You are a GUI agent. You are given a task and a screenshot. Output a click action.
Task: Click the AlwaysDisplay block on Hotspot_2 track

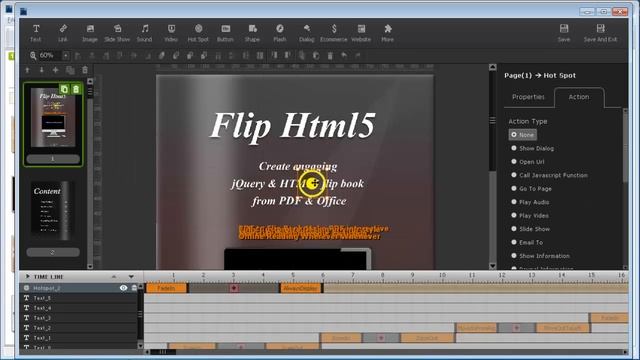pos(301,288)
